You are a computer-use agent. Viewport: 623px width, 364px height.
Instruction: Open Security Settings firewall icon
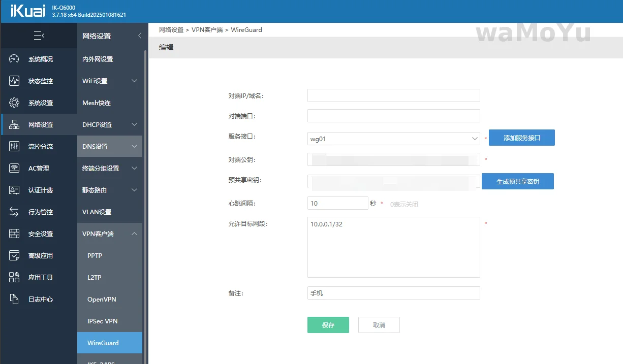(14, 234)
